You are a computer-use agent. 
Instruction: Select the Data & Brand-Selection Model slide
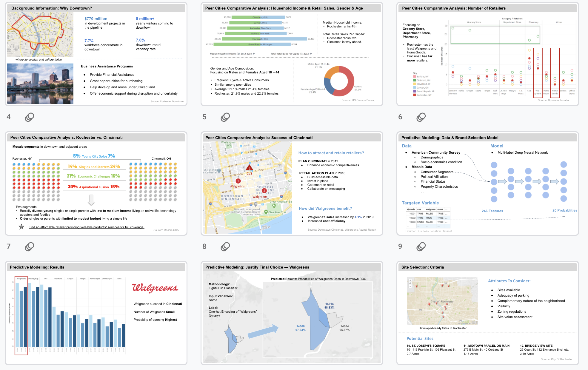[x=488, y=184]
